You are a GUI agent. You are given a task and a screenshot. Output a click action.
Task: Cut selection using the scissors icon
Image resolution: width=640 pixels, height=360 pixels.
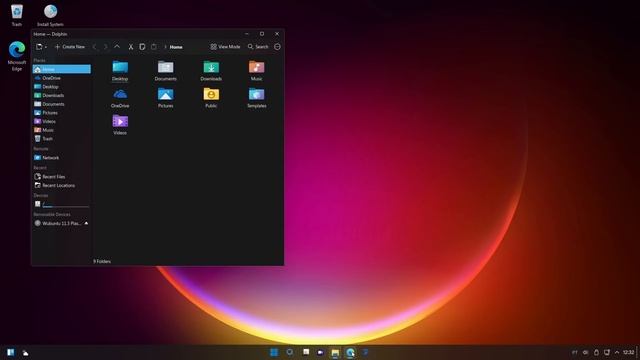pyautogui.click(x=131, y=47)
